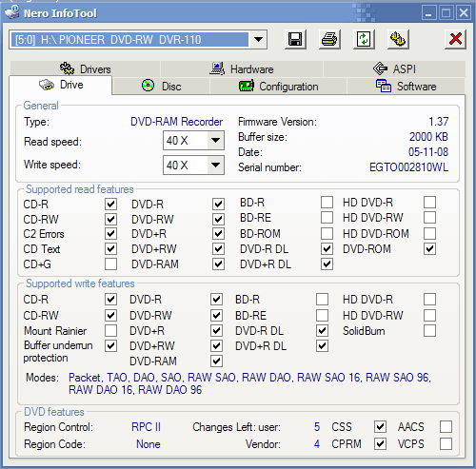476x469 pixels.
Task: Toggle CD-R read feature checkbox
Action: [x=110, y=204]
